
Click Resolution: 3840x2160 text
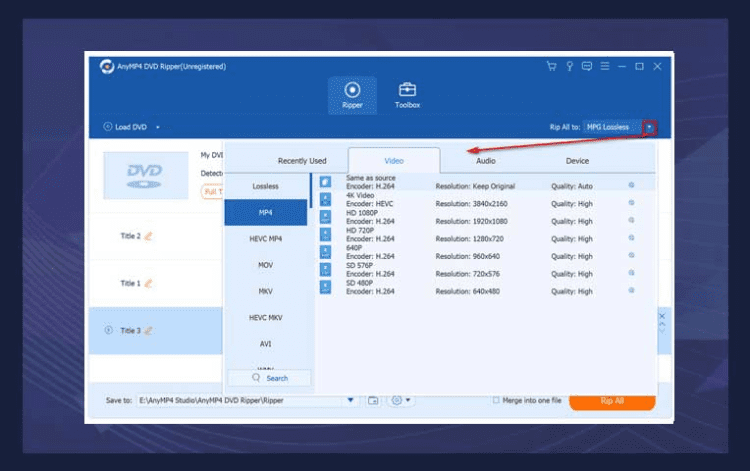click(471, 204)
